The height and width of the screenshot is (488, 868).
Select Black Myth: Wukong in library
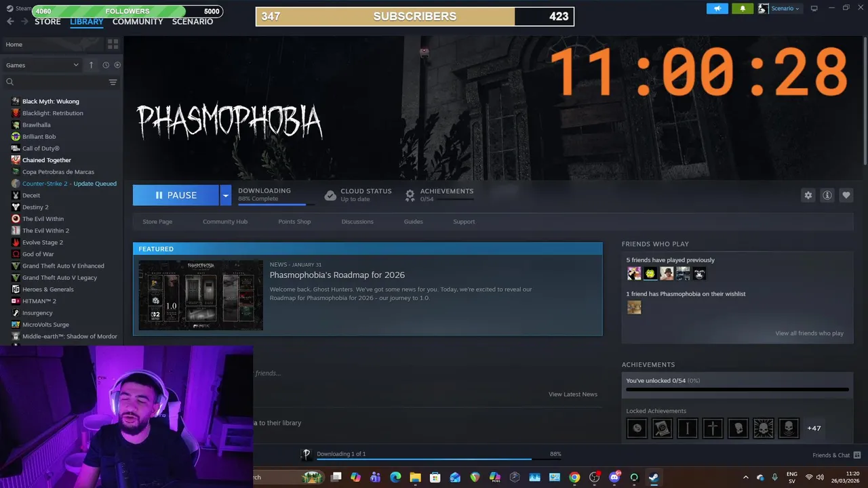point(50,102)
